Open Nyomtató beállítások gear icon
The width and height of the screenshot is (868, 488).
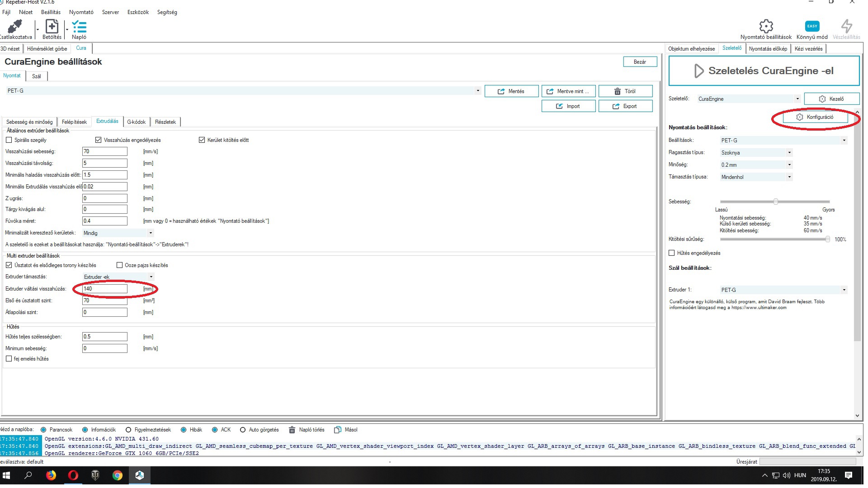pyautogui.click(x=766, y=26)
